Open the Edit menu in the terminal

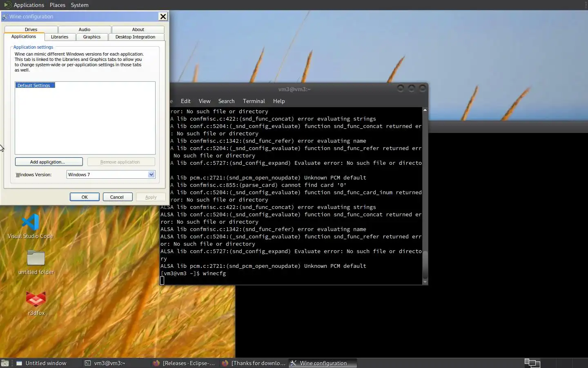(186, 101)
